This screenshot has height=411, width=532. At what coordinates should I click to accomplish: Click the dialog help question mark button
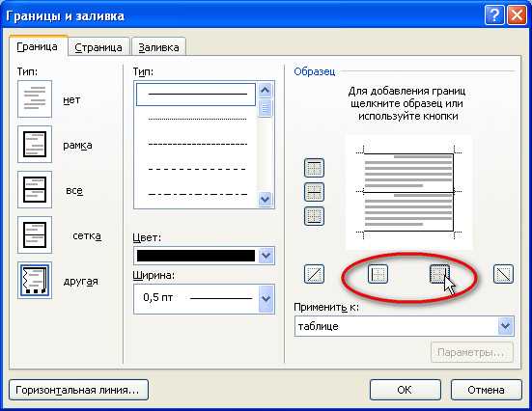tap(494, 15)
